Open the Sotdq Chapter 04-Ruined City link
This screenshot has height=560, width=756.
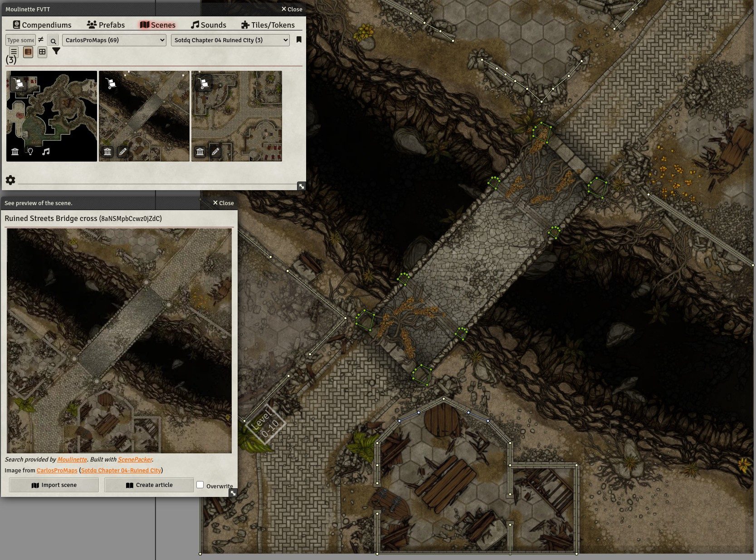click(121, 470)
